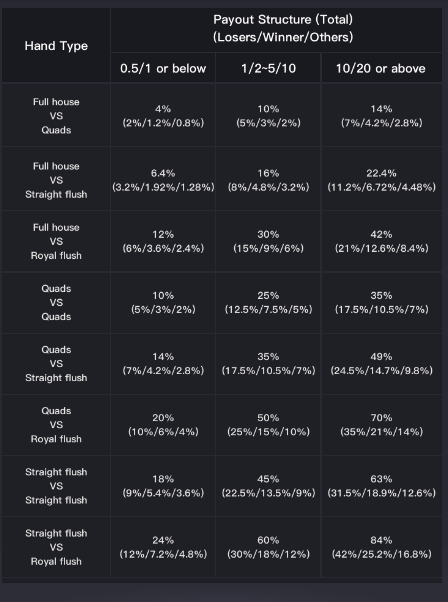Click the 4% payout cell

pyautogui.click(x=163, y=116)
